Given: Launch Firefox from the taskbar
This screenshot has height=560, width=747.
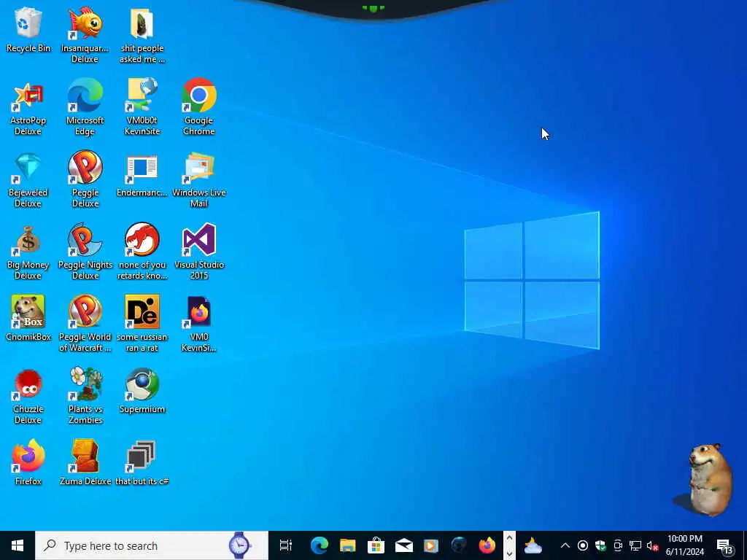Looking at the screenshot, I should point(487,545).
